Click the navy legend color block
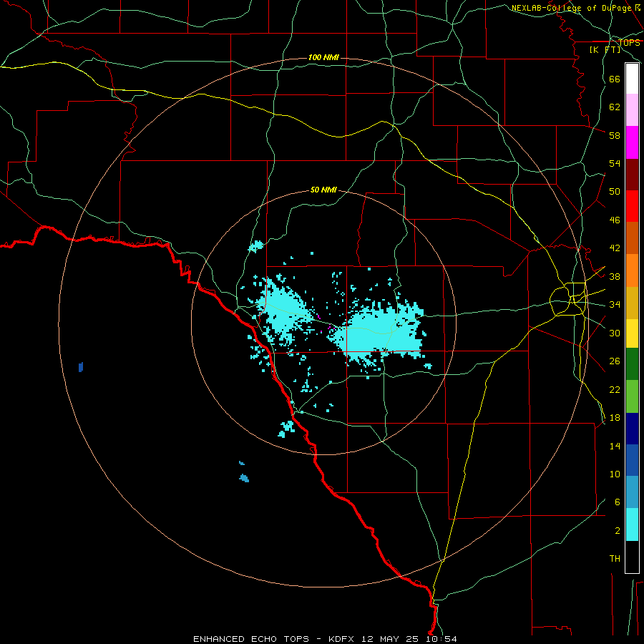This screenshot has height=644, width=644. (632, 429)
